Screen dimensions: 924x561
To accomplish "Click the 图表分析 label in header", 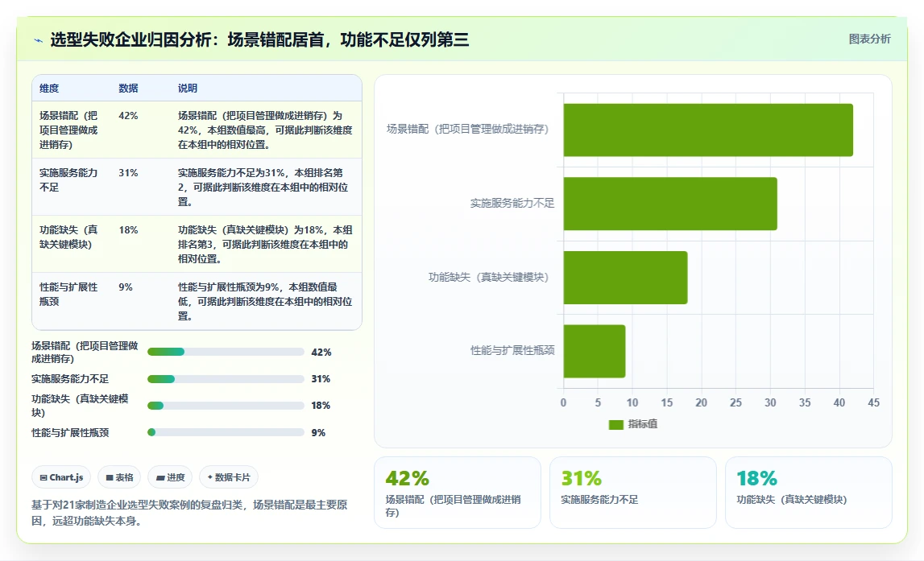I will click(869, 39).
